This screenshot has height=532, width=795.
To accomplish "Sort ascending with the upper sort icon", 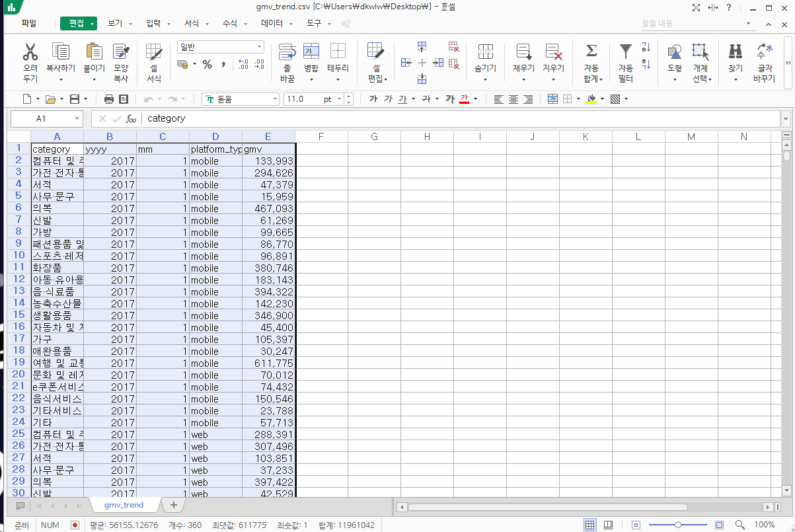I will click(x=646, y=47).
